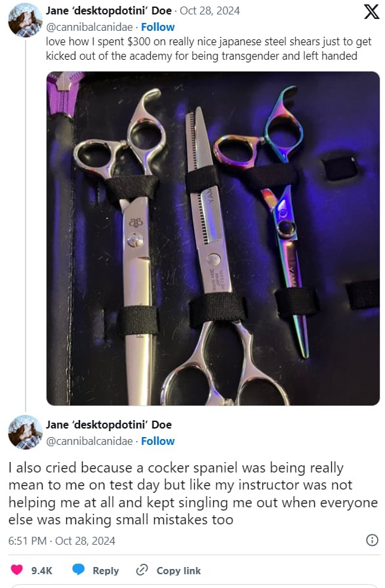The width and height of the screenshot is (385, 588).
Task: Open Oct 28, 2024 date on top tweet
Action: point(210,10)
